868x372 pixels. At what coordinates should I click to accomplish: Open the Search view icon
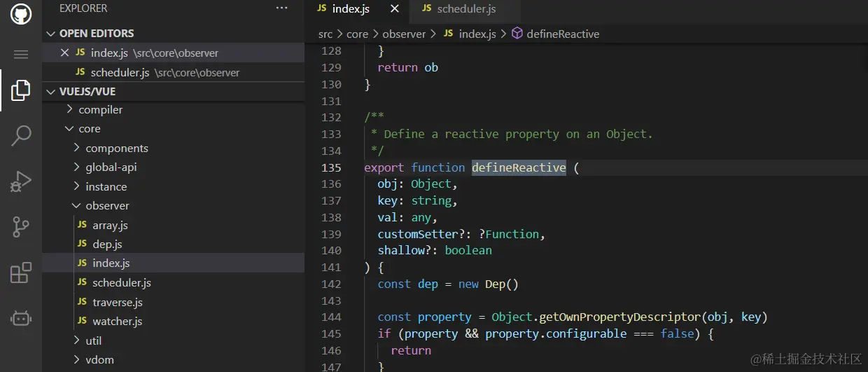click(21, 135)
